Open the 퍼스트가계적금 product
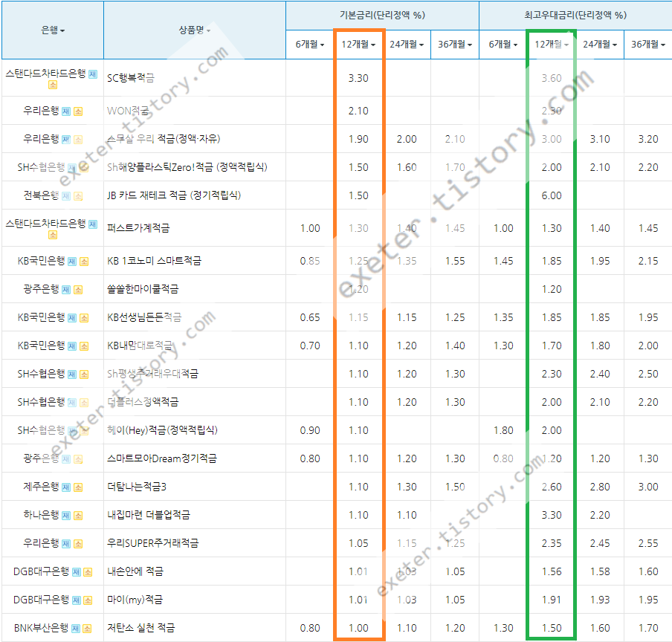Viewport: 672px width, 642px height. (x=138, y=228)
